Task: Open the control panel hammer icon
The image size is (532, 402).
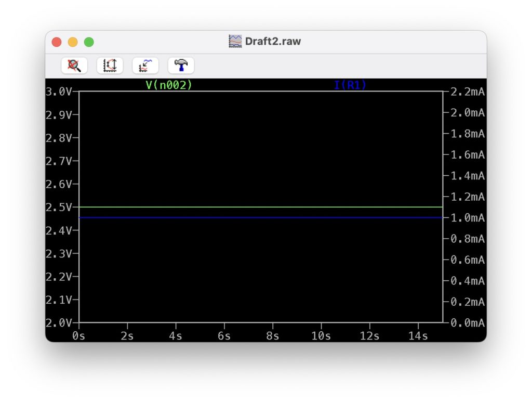Action: 181,66
